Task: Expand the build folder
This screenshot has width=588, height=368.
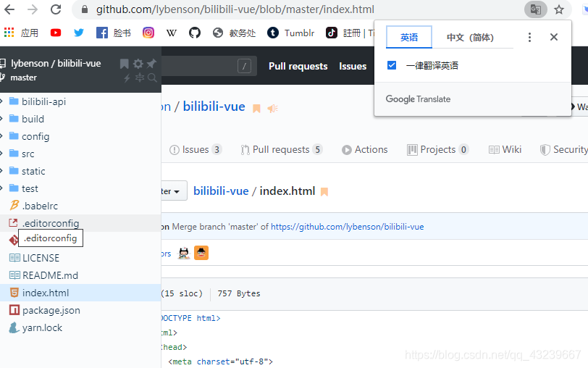Action: click(1, 119)
